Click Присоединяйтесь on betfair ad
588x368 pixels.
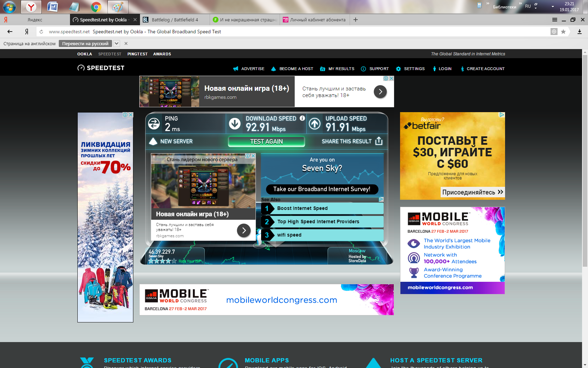click(x=472, y=192)
